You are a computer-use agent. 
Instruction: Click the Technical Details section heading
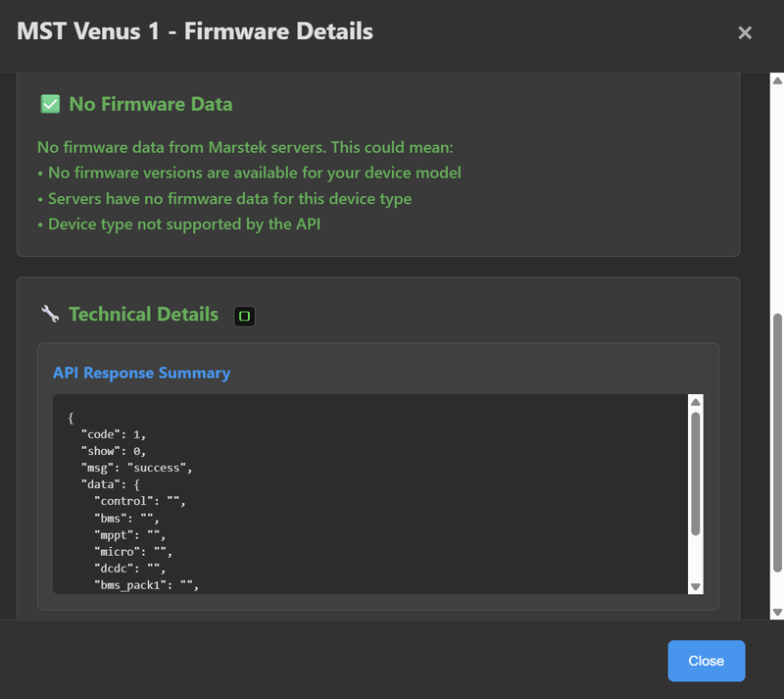pyautogui.click(x=143, y=315)
